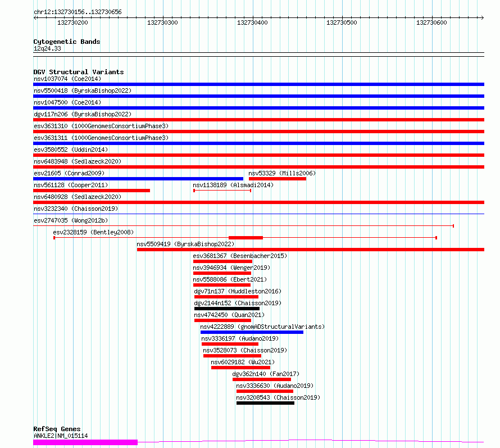Image resolution: width=500 pixels, height=448 pixels.
Task: Open the esv3580552 (Uddin2014) variant
Action: click(71, 150)
